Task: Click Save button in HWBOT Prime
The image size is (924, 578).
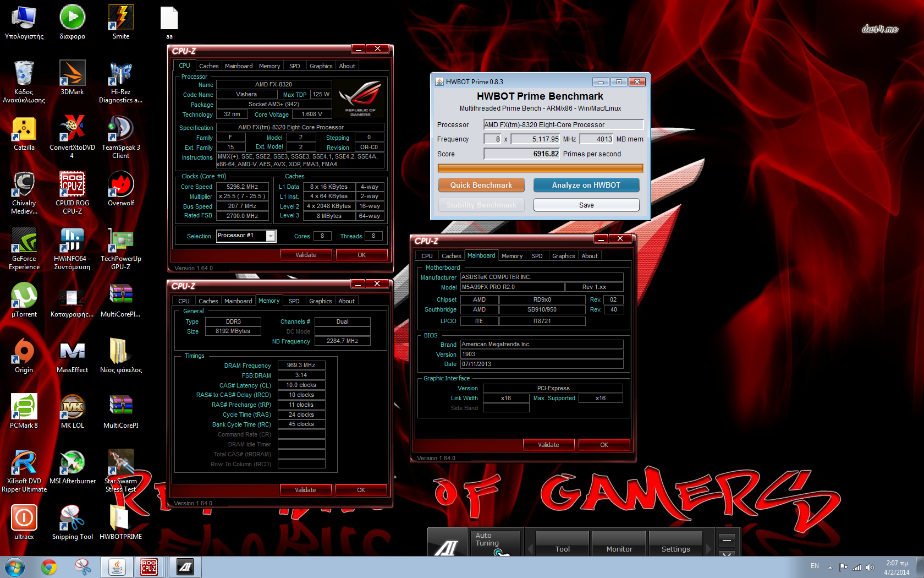Action: pos(586,205)
